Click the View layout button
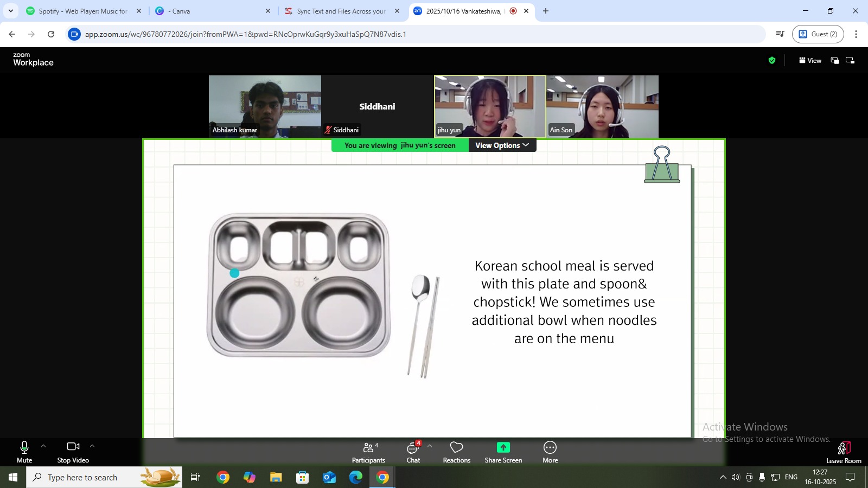The image size is (868, 488). coord(810,61)
